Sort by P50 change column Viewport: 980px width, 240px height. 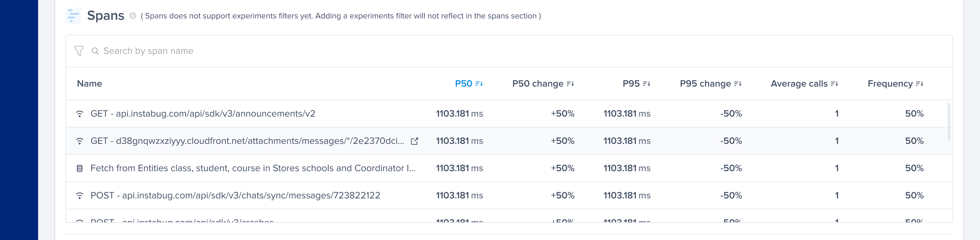click(x=543, y=84)
